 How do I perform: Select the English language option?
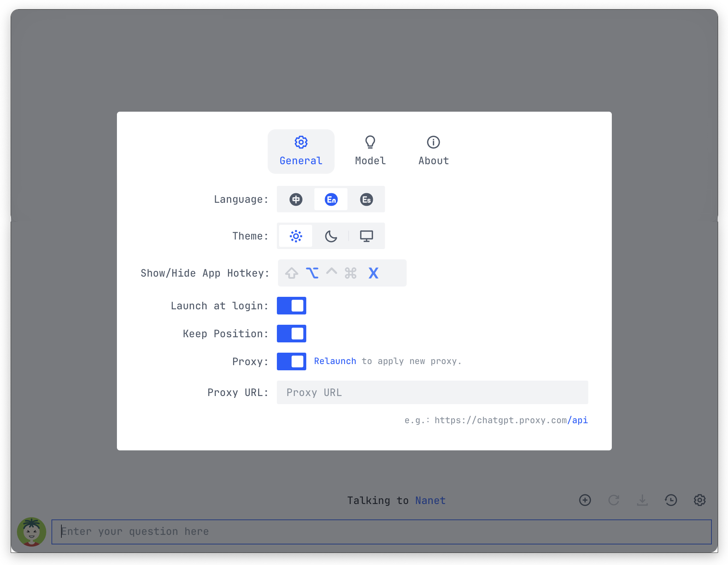click(x=331, y=199)
